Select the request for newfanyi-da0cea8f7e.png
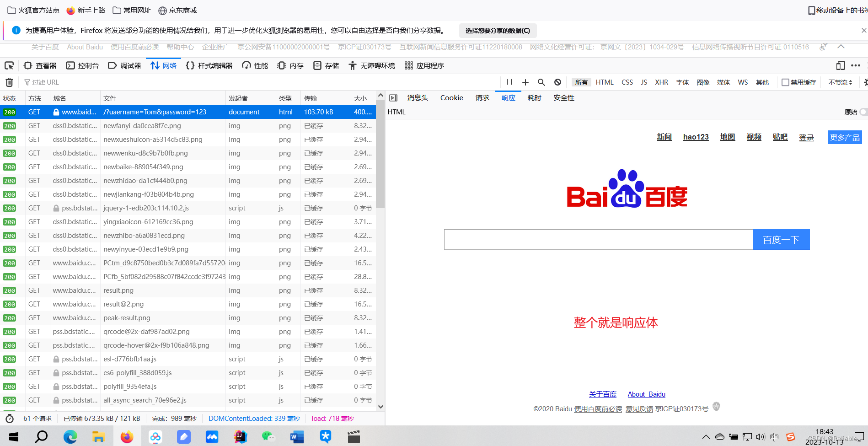Image resolution: width=868 pixels, height=446 pixels. click(188, 126)
